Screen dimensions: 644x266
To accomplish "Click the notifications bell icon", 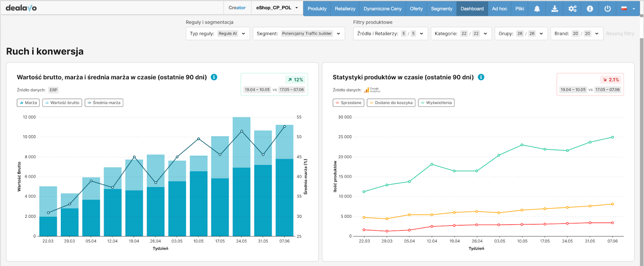I will (537, 8).
